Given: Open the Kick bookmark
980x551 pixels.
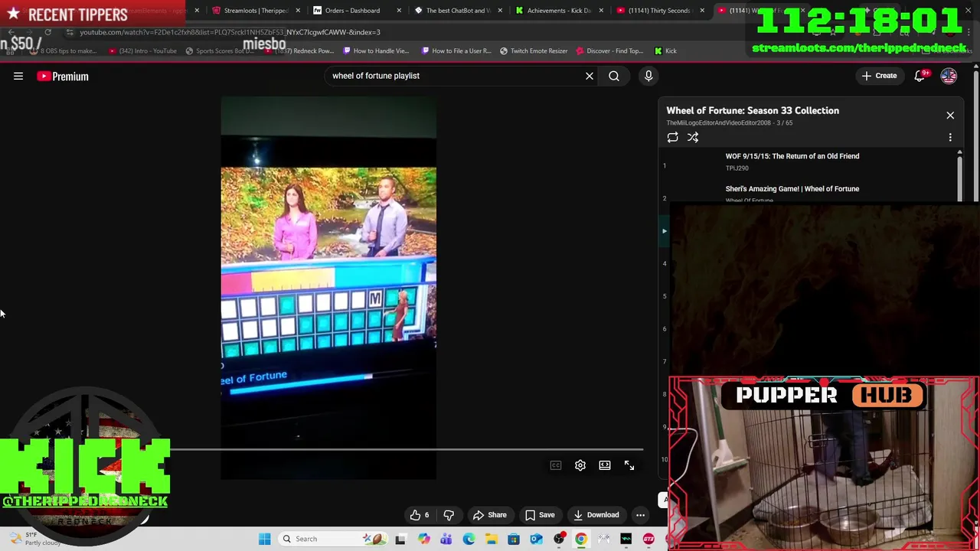Looking at the screenshot, I should pos(665,51).
